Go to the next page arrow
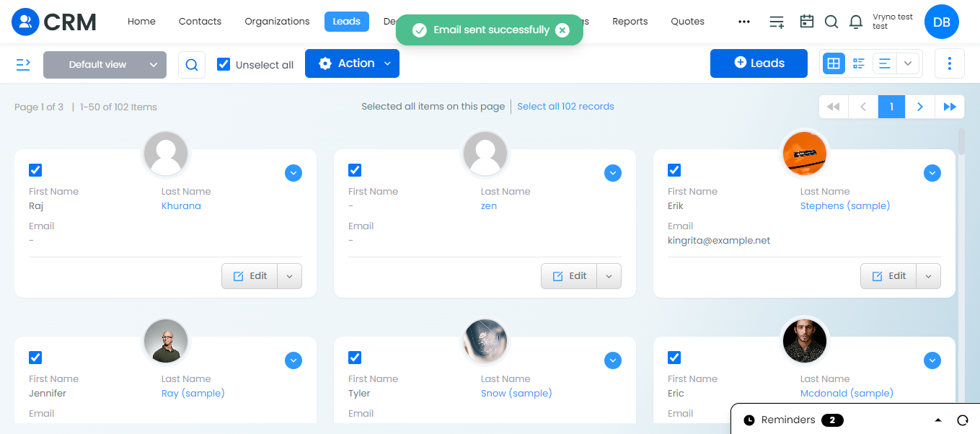This screenshot has height=434, width=980. coord(920,107)
